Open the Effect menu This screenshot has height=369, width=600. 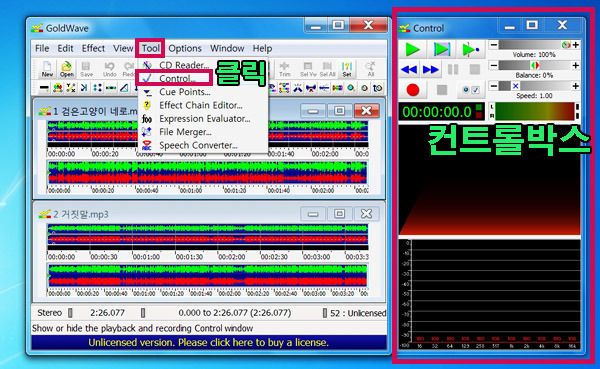pos(93,49)
